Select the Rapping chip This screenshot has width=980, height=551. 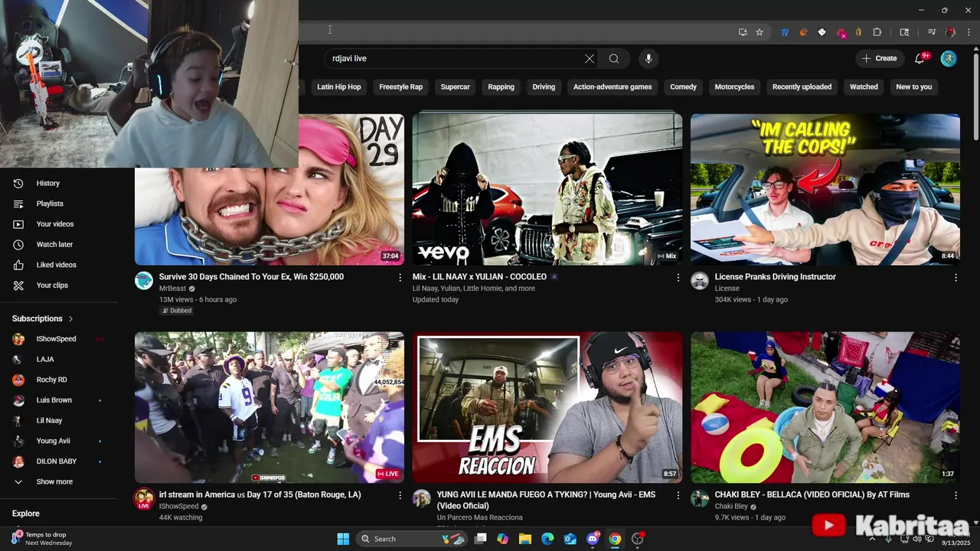pyautogui.click(x=501, y=86)
